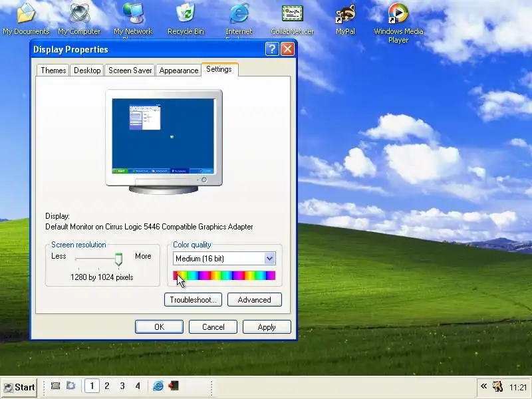Click the screen resolution slider thumb
This screenshot has width=532, height=399.
click(118, 259)
